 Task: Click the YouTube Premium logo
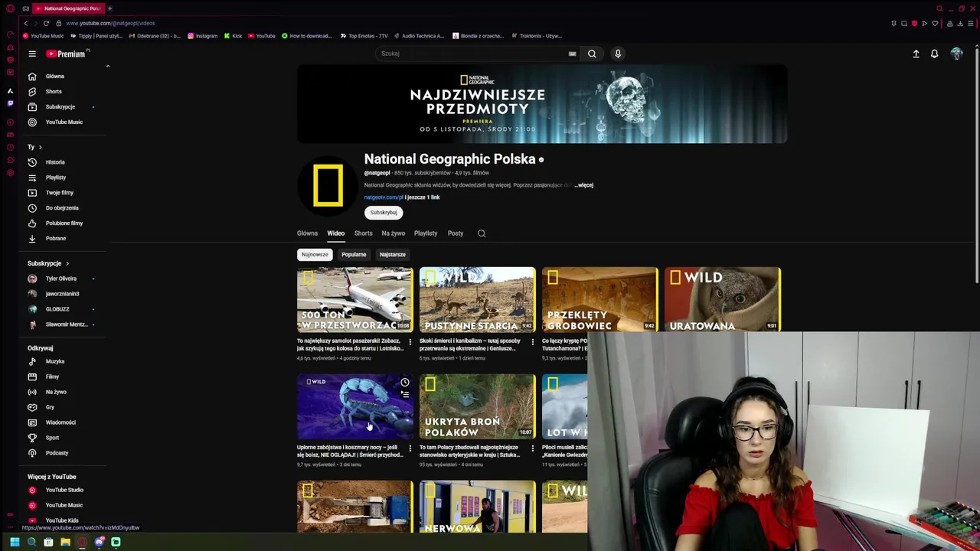[67, 54]
